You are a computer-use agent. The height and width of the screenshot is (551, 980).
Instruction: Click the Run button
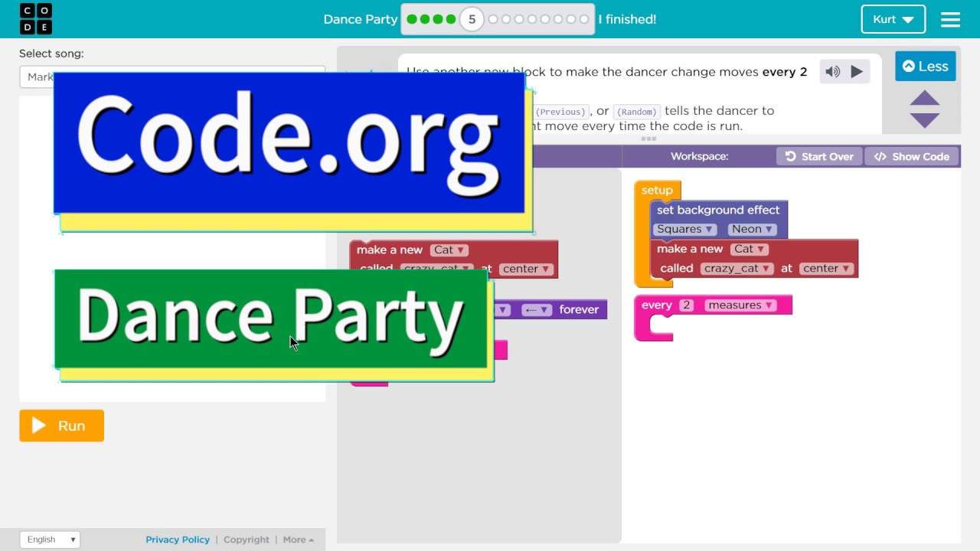click(61, 425)
